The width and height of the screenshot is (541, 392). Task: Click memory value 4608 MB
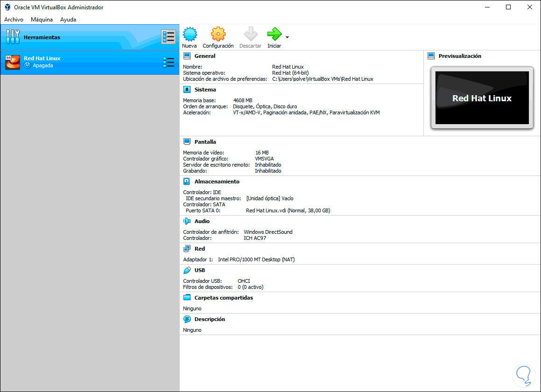tap(243, 100)
